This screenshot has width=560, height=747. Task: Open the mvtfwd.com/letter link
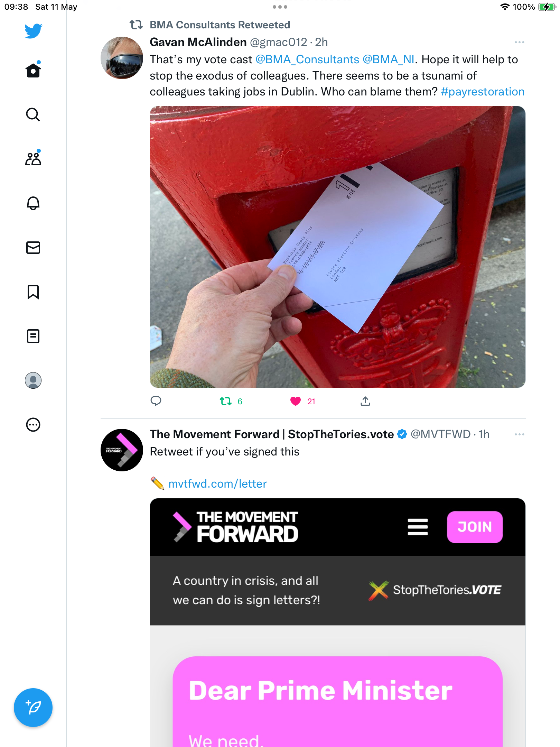click(217, 483)
